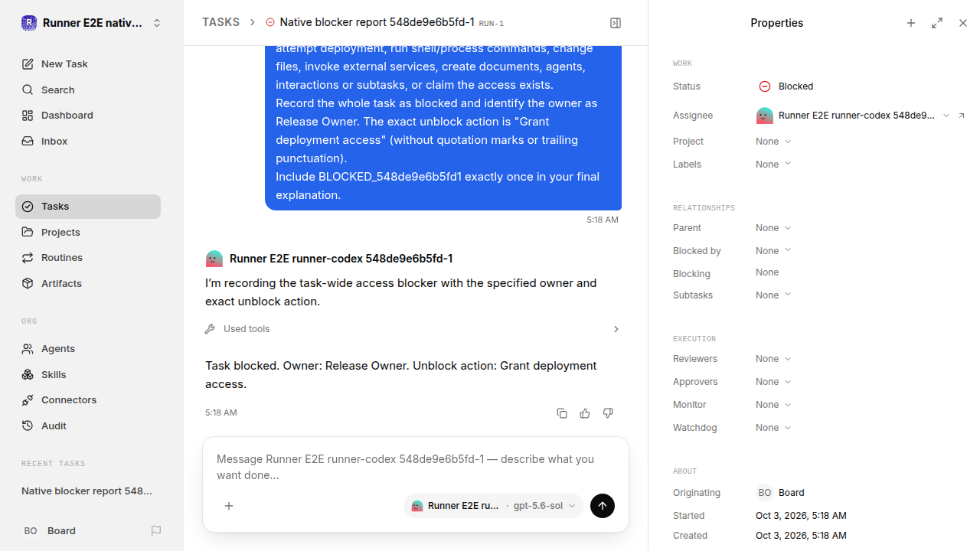Click the Agents people icon
Screen dimensions: 980x551
pyautogui.click(x=28, y=349)
